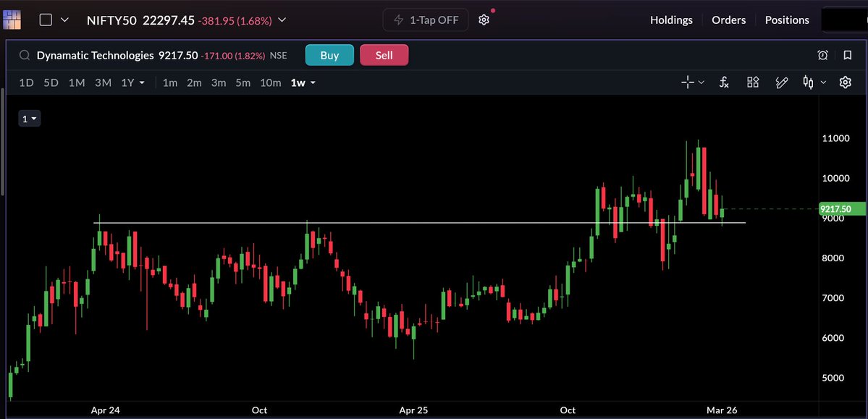Set a price alert via alarm clock icon
This screenshot has height=419, width=868.
click(822, 55)
